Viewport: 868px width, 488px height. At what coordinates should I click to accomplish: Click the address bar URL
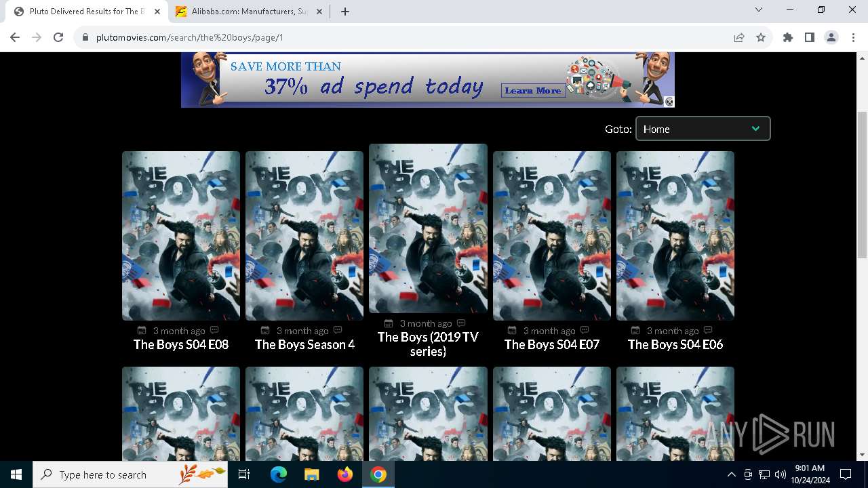[x=190, y=37]
